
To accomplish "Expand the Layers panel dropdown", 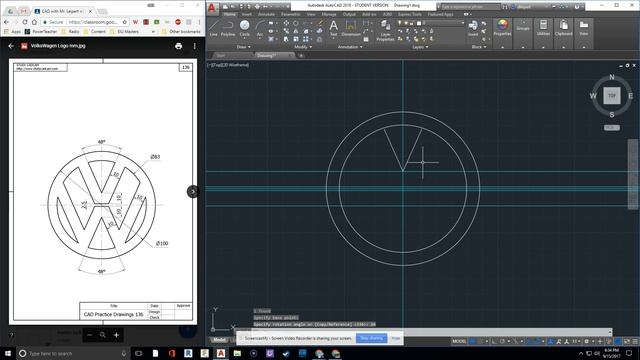I will coord(420,47).
